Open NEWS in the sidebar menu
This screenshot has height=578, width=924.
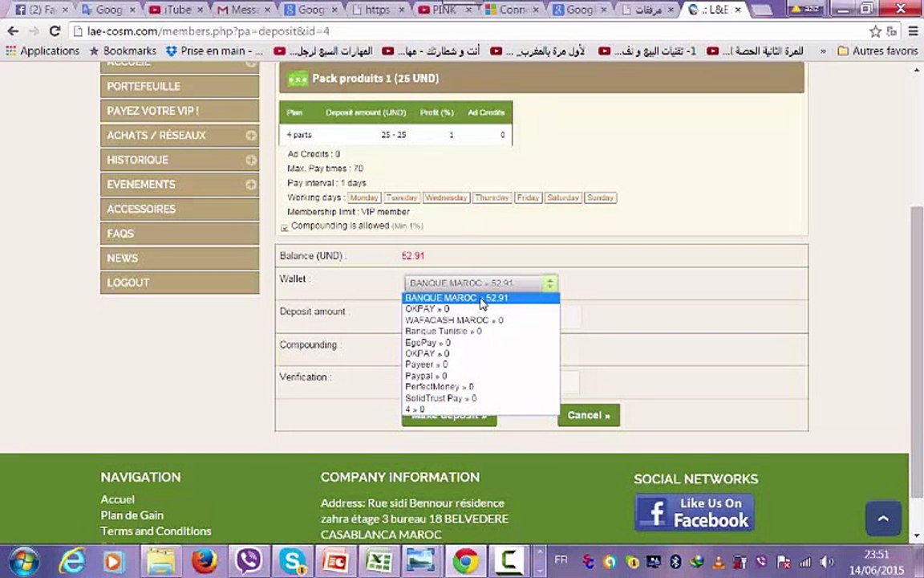click(180, 258)
